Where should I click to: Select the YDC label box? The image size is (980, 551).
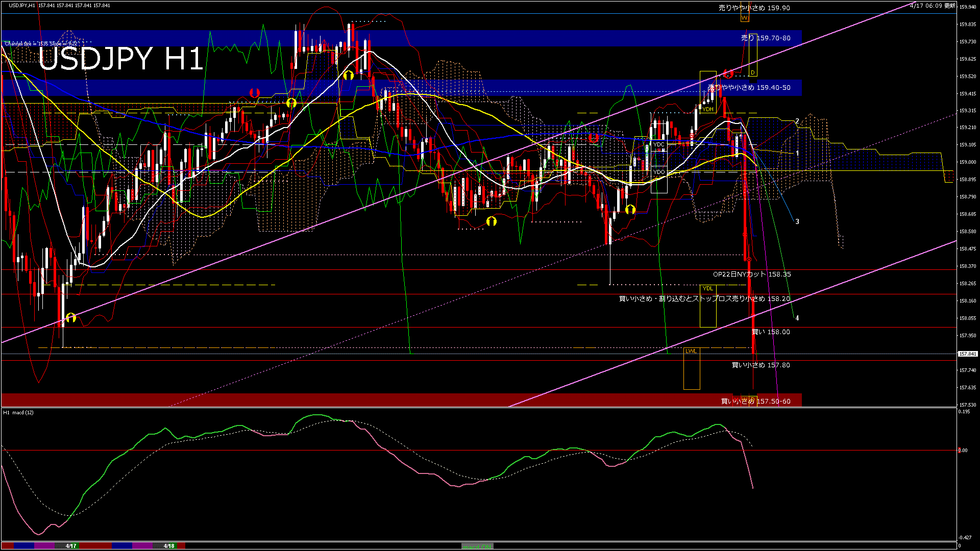(659, 145)
